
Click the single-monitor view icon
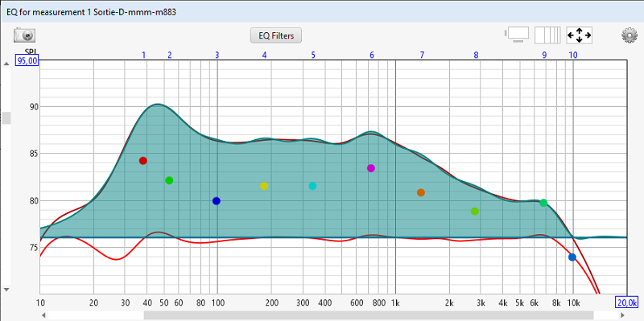[517, 35]
